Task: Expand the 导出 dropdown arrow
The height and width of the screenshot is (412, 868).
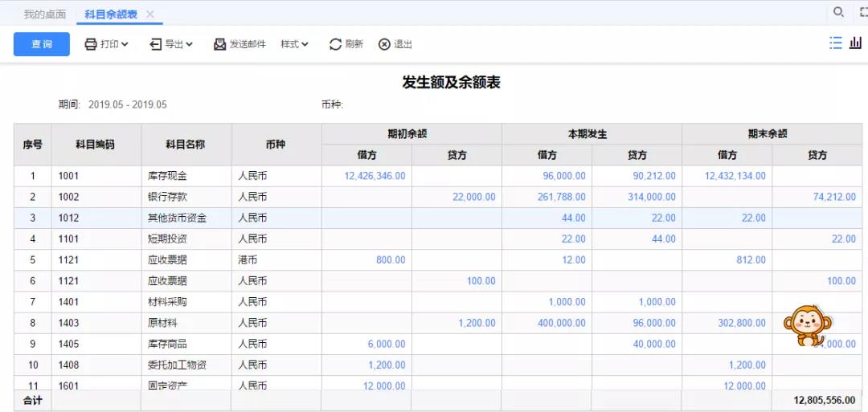Action: point(190,44)
